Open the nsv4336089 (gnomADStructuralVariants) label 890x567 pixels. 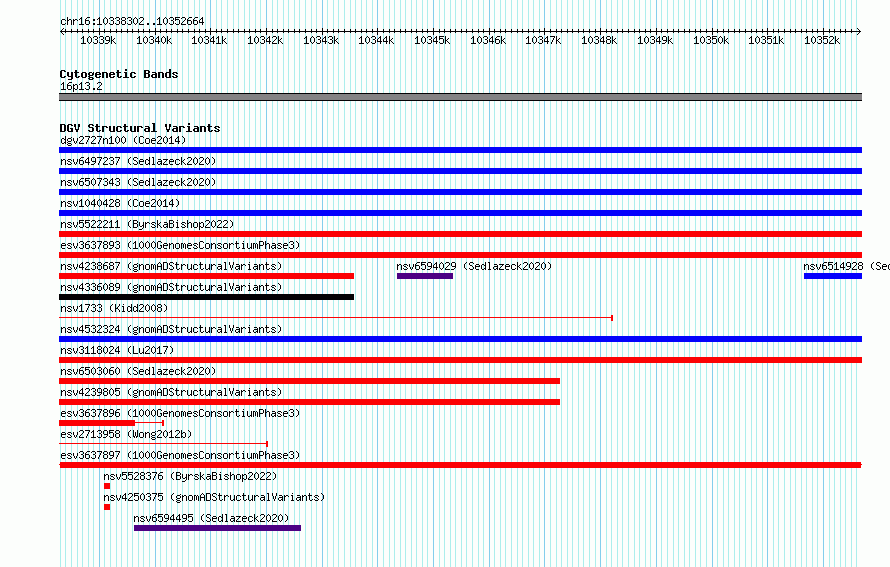(171, 287)
